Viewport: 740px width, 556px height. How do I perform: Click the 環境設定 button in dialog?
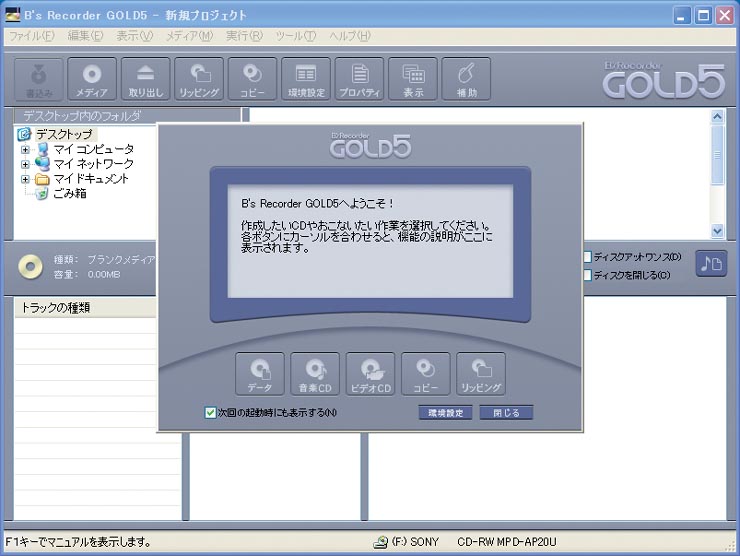(445, 412)
